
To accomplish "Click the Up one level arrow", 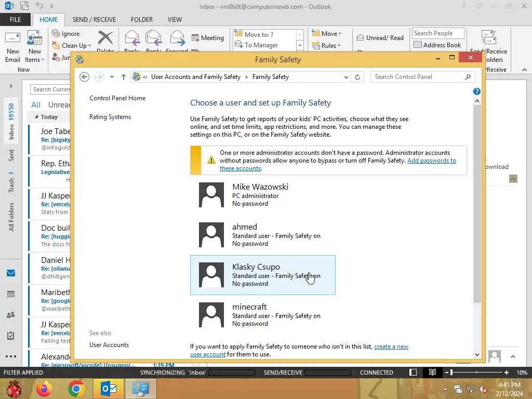I will click(x=124, y=77).
